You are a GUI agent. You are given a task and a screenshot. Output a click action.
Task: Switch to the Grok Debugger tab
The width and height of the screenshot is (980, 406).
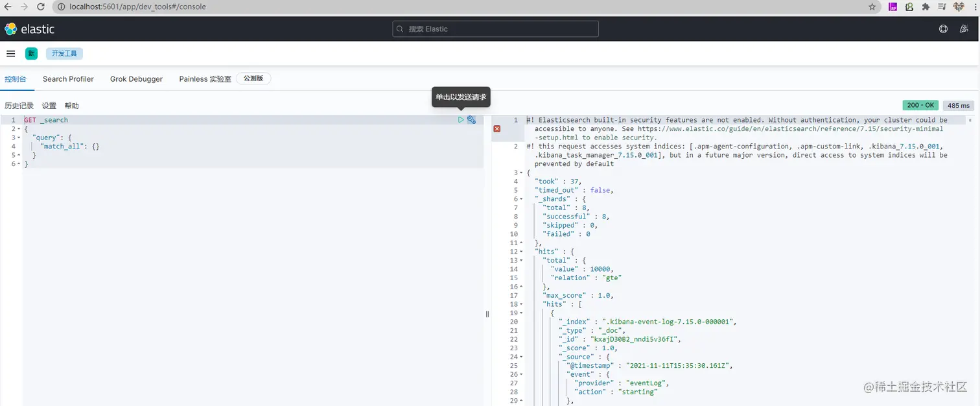click(x=136, y=79)
